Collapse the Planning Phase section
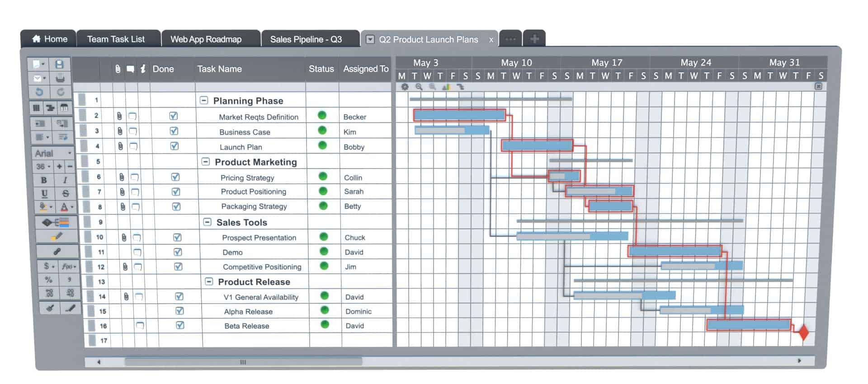This screenshot has width=868, height=384. click(204, 100)
